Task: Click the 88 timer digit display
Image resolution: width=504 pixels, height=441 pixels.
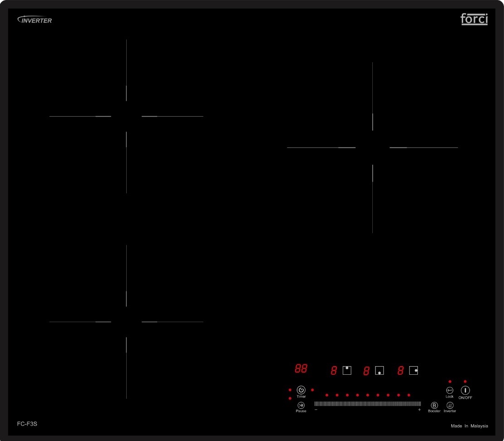Action: (301, 368)
